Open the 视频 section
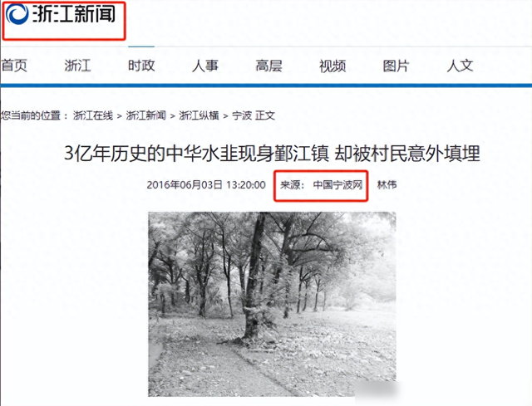This screenshot has width=532, height=406. pos(332,66)
